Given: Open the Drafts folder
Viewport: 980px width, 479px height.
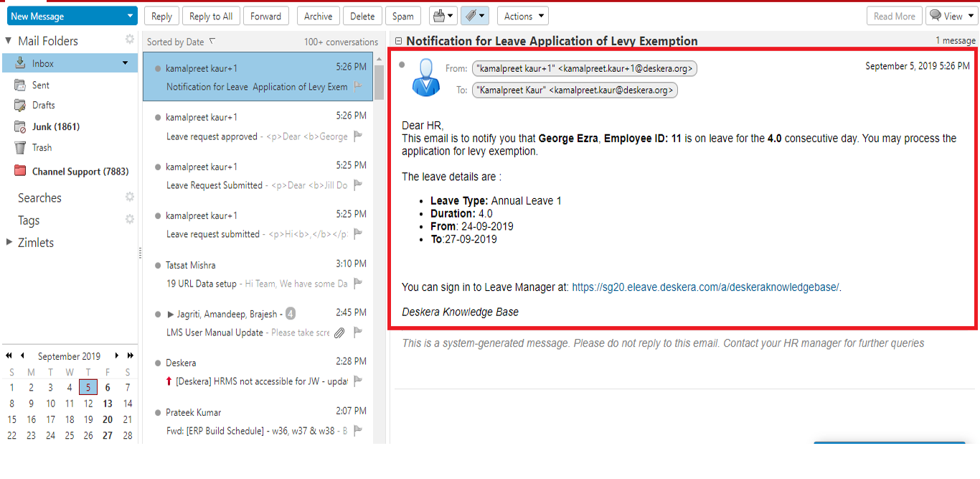Looking at the screenshot, I should [43, 105].
